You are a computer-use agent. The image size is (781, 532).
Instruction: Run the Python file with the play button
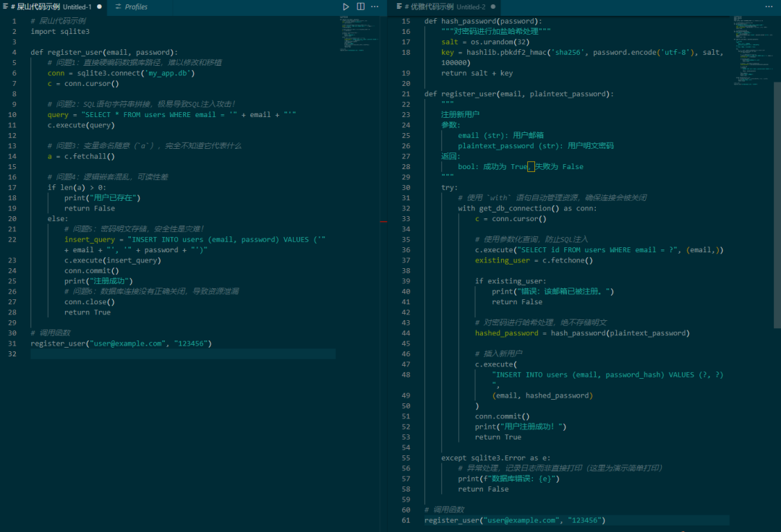[x=346, y=7]
